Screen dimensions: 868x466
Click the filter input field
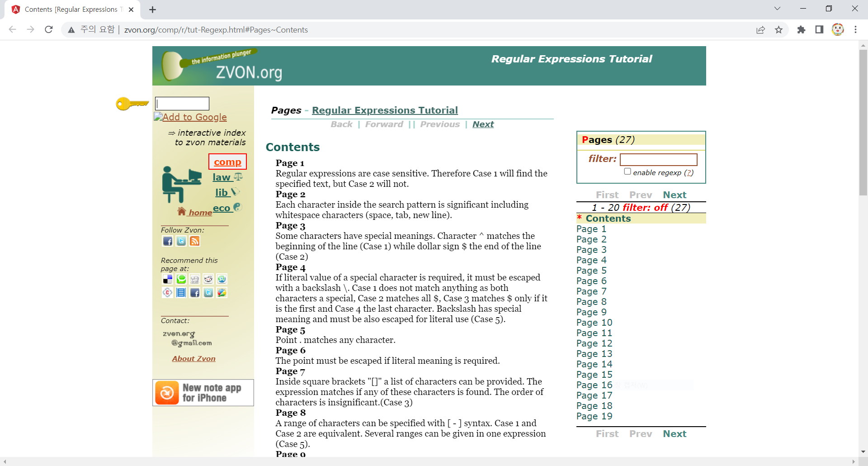pyautogui.click(x=658, y=159)
